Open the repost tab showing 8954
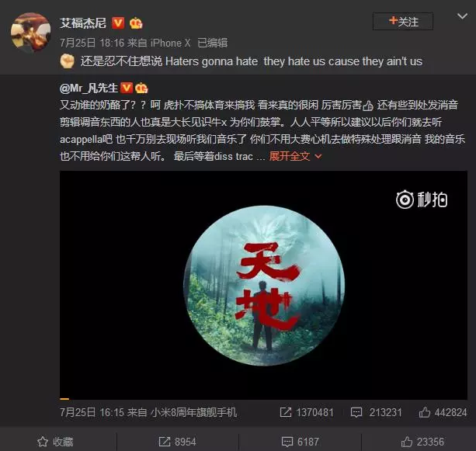This screenshot has height=451, width=476. [x=178, y=442]
